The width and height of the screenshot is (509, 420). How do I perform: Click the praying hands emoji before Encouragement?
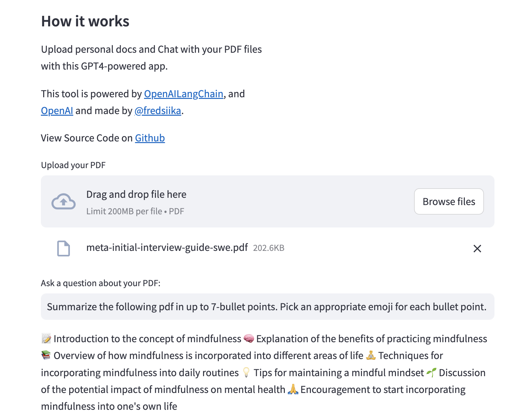pos(293,389)
